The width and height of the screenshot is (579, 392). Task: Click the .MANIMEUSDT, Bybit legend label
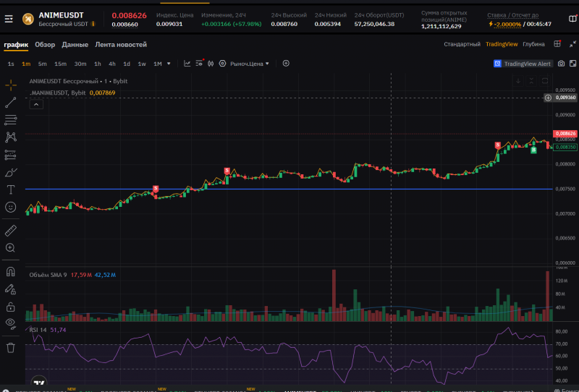(58, 93)
